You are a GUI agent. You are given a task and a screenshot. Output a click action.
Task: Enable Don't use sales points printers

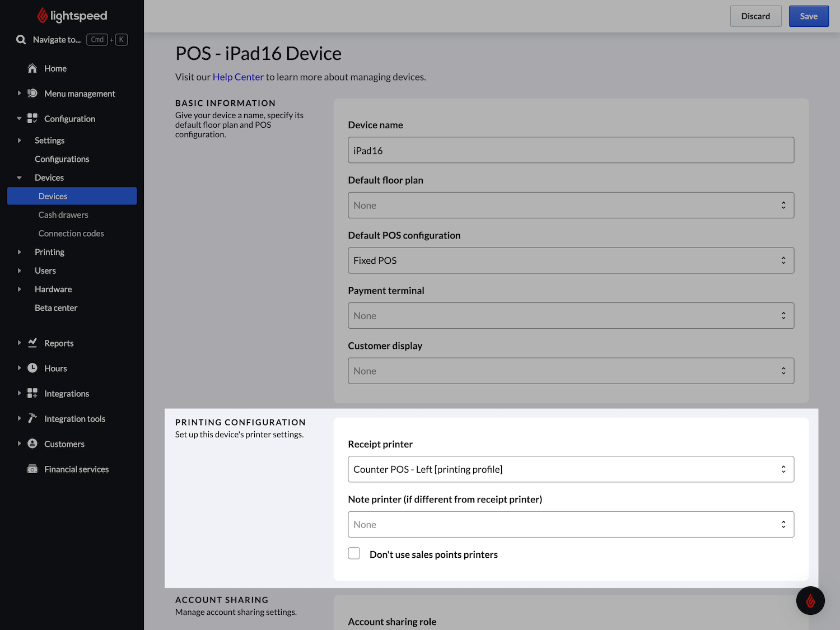(x=354, y=554)
